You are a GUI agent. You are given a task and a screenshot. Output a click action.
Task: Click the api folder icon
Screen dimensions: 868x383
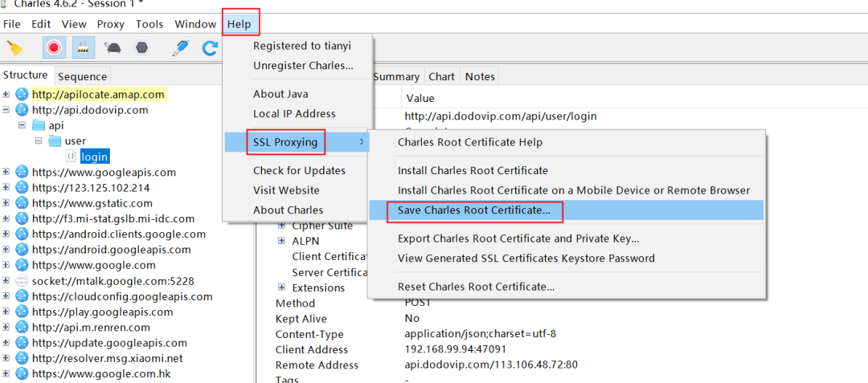39,125
